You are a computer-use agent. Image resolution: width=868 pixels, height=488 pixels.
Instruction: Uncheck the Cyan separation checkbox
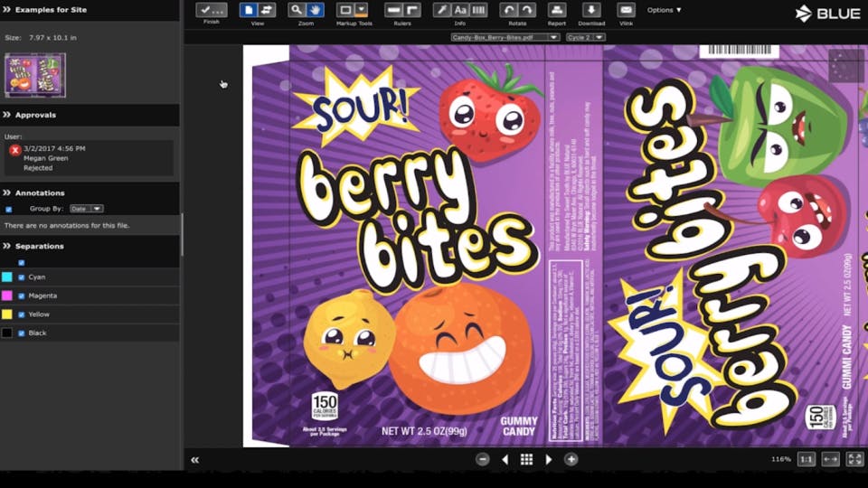coord(22,277)
